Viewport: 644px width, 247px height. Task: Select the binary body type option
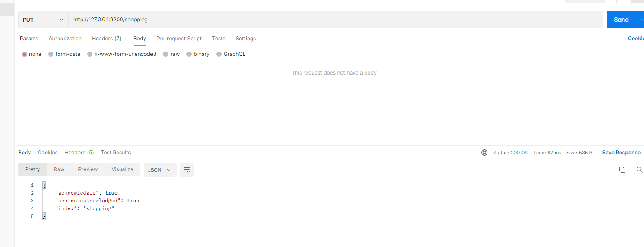[x=189, y=54]
